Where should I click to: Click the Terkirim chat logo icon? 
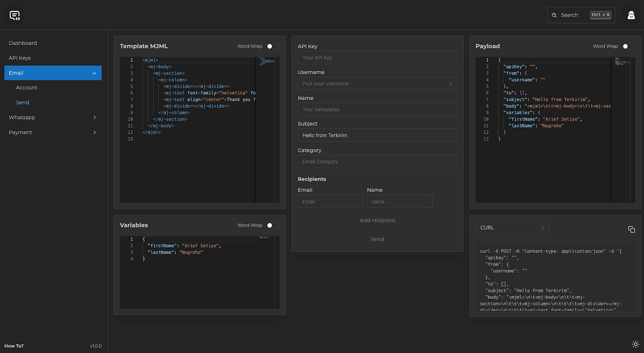15,15
